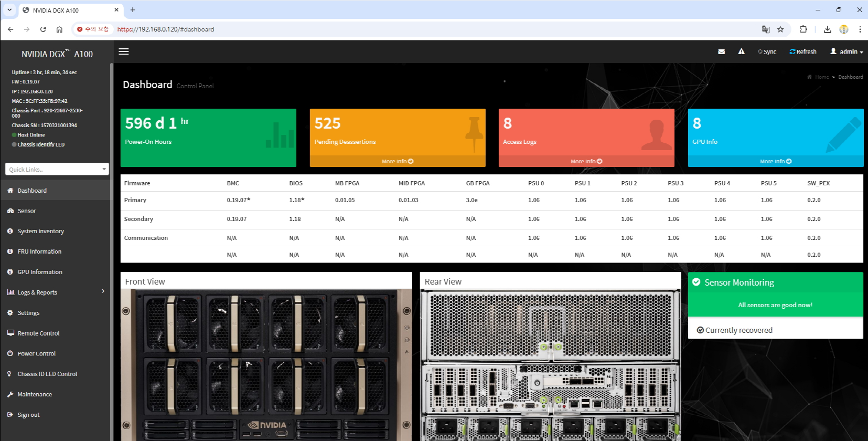Click the Chassis ID LED bulb icon
868x441 pixels.
point(9,374)
